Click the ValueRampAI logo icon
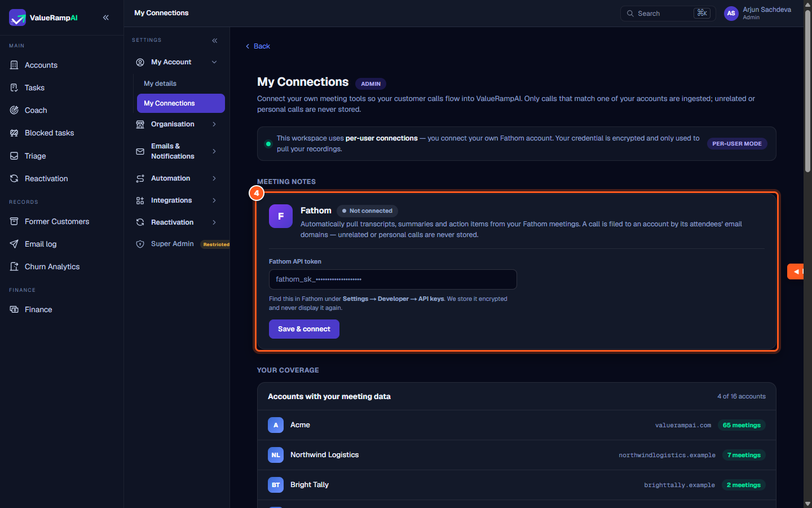The width and height of the screenshot is (812, 508). point(17,17)
